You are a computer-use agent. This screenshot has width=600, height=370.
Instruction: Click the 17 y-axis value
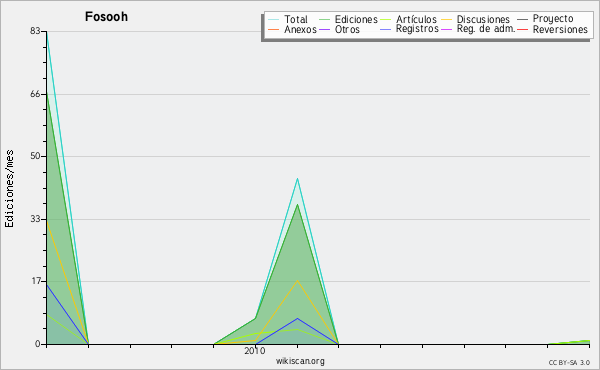[x=35, y=281]
